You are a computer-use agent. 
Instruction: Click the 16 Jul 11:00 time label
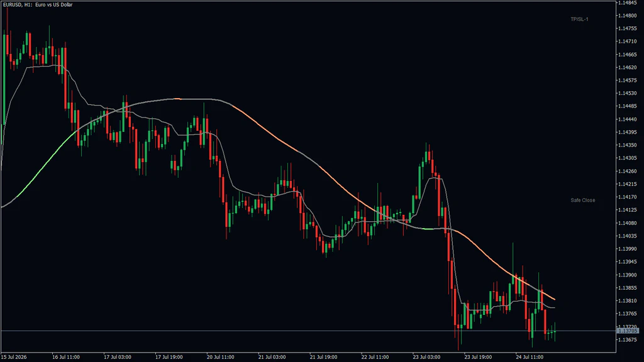(65, 357)
